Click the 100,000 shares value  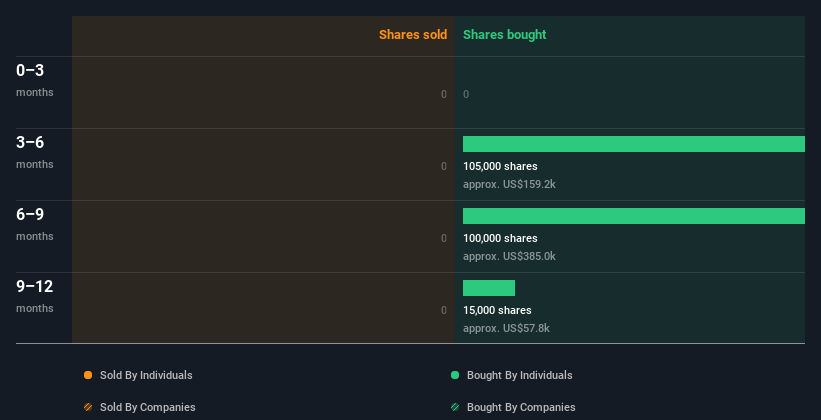coord(500,238)
